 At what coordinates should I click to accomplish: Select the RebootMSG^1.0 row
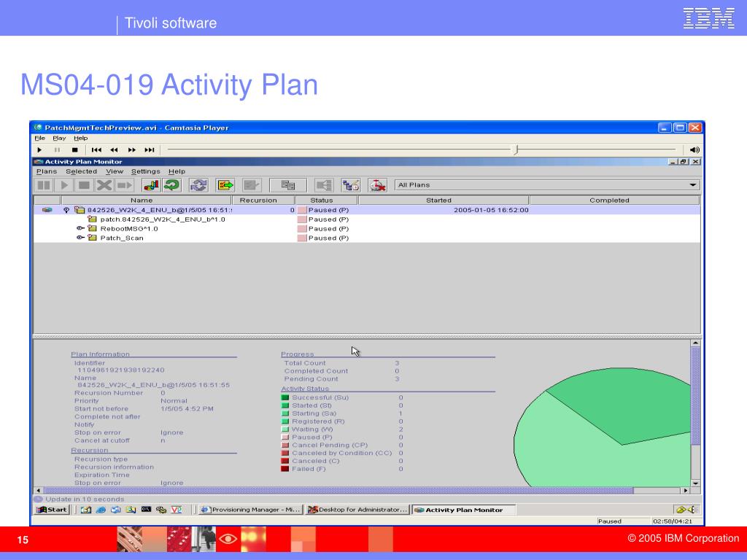(x=367, y=228)
